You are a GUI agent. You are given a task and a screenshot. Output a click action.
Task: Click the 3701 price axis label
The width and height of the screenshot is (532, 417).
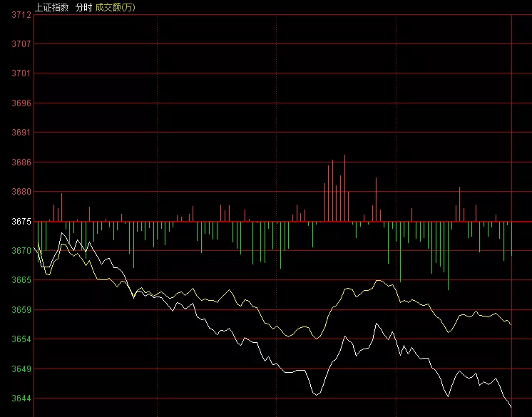click(x=21, y=73)
